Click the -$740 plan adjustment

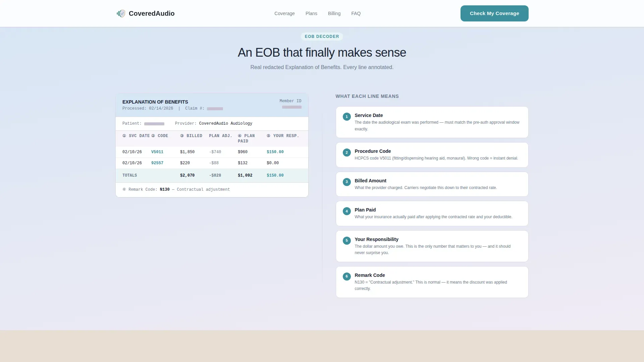215,152
